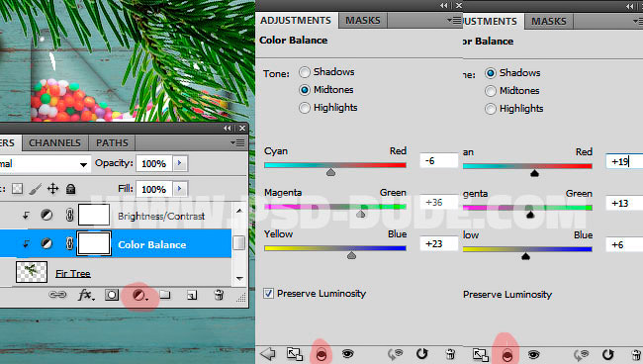Open the fx layer style menu
Screen dimensions: 643x364
(x=86, y=295)
